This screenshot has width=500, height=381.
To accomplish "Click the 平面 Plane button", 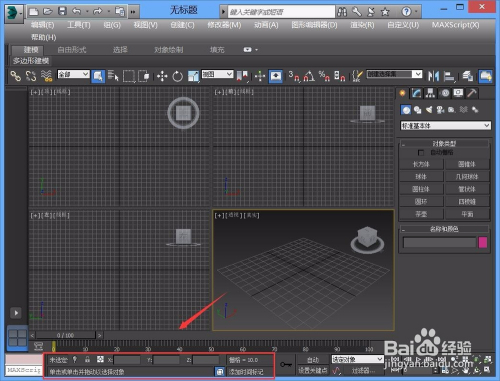I will (x=467, y=214).
